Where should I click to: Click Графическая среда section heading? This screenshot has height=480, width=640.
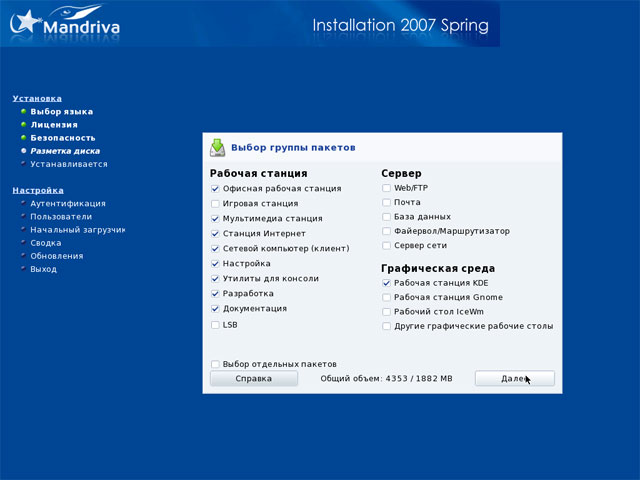438,268
